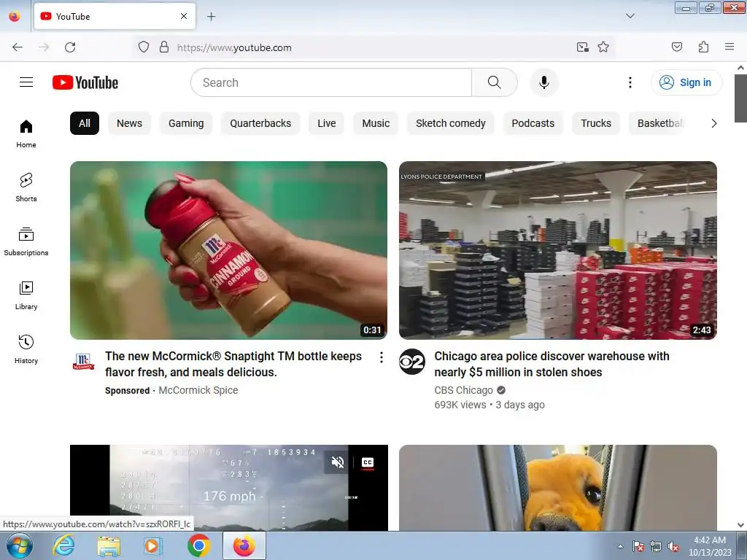Select the All chip

click(85, 123)
